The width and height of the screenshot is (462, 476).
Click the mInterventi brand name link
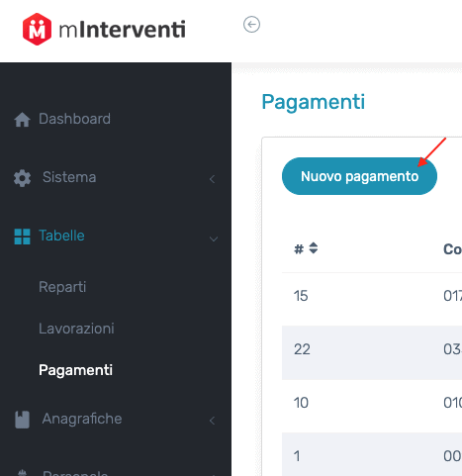[122, 30]
